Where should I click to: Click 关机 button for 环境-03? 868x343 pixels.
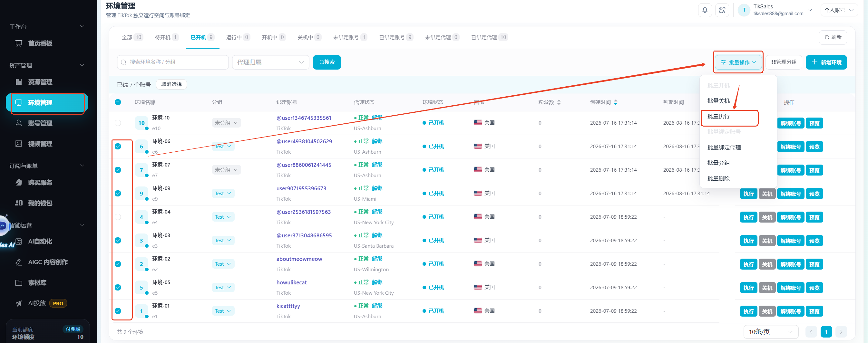[x=767, y=241]
